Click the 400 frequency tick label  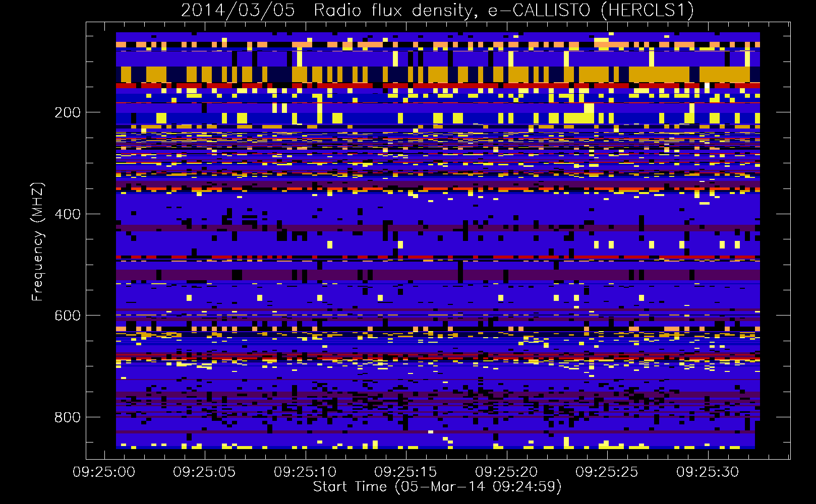[x=68, y=214]
